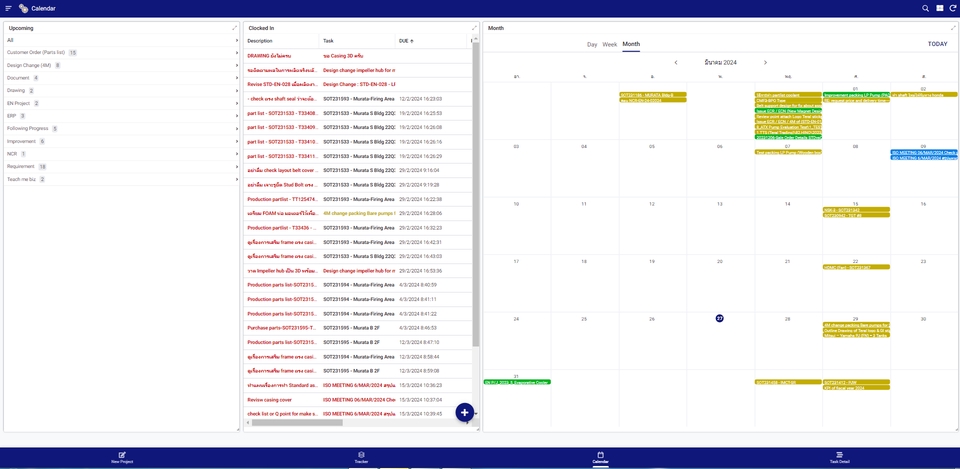Click the layout grid icon in top bar
Viewport: 960px width, 469px height.
click(939, 8)
